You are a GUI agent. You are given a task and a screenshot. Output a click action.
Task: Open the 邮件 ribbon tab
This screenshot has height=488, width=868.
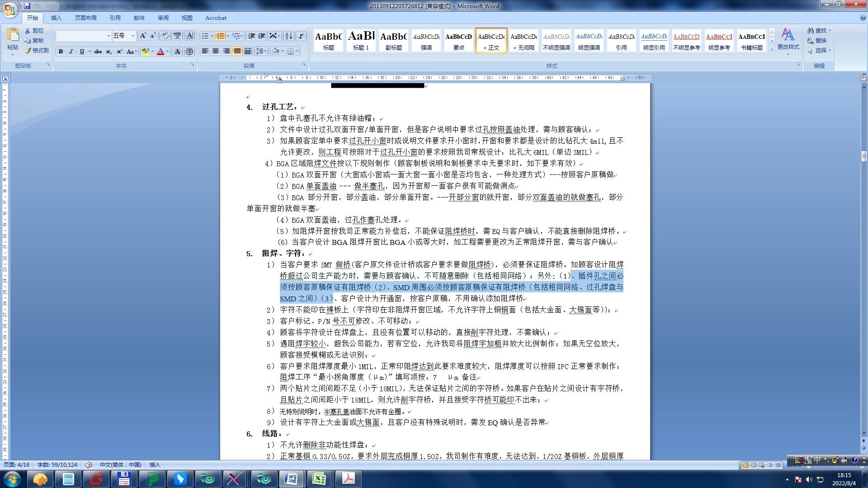(x=139, y=18)
